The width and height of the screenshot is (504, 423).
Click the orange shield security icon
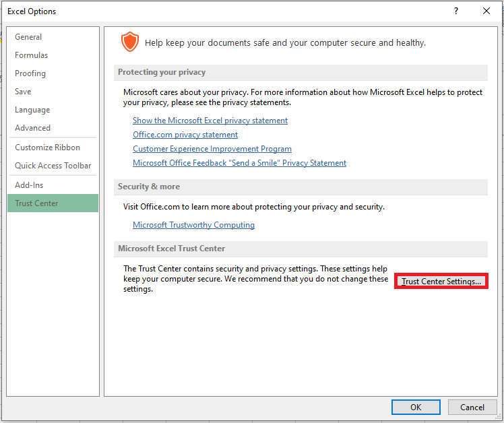point(130,42)
